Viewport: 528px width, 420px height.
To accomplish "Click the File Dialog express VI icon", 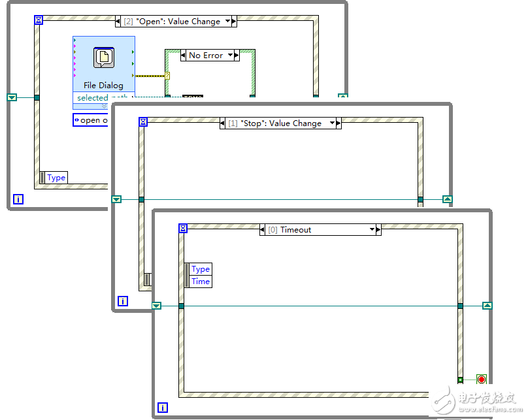I will 104,57.
